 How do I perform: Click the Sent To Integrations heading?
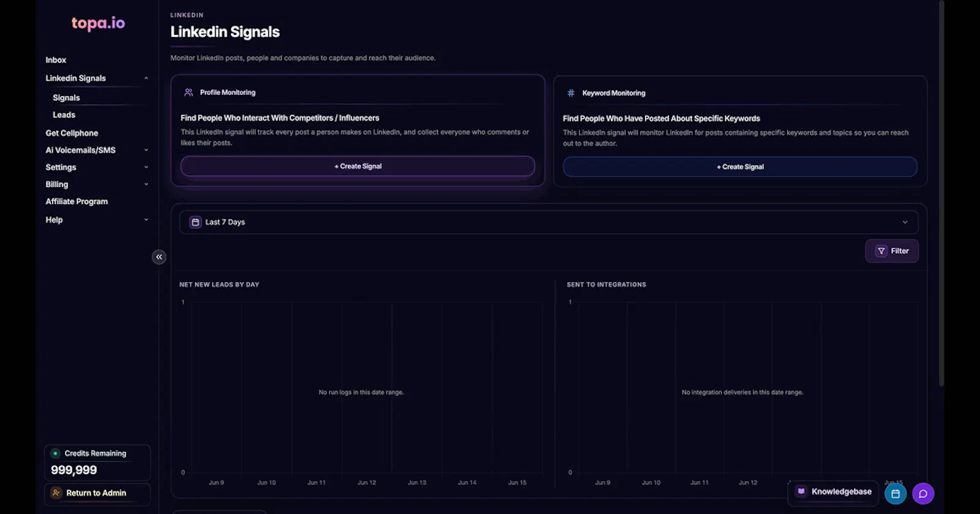coord(606,285)
